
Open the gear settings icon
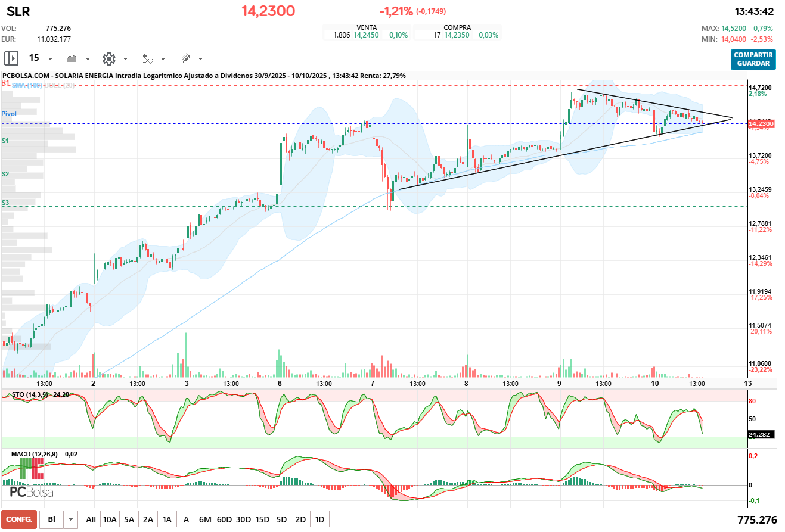coord(108,58)
